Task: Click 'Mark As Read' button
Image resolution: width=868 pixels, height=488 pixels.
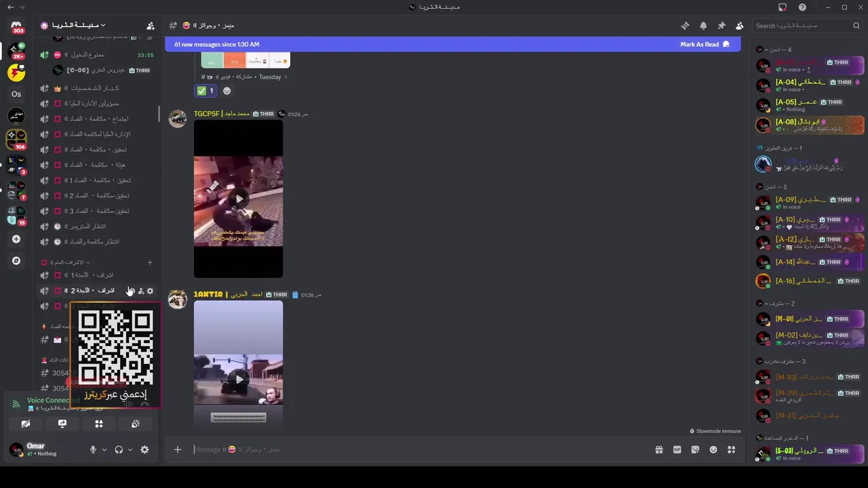Action: click(x=705, y=44)
